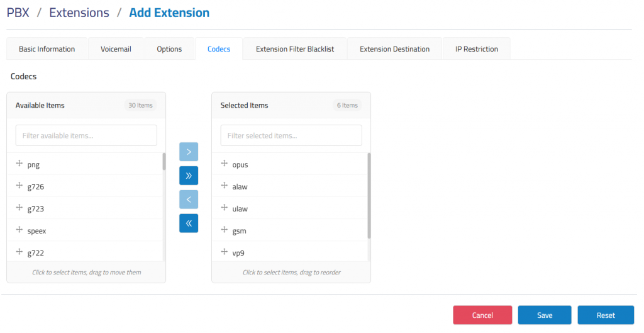Move all codecs to Selected Items
644x333 pixels.
[189, 176]
